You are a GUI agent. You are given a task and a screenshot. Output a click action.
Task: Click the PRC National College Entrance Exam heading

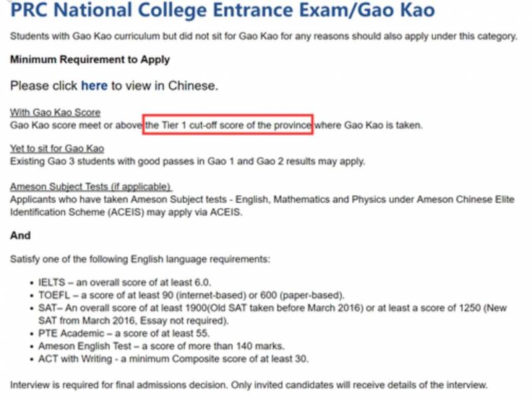tap(223, 12)
